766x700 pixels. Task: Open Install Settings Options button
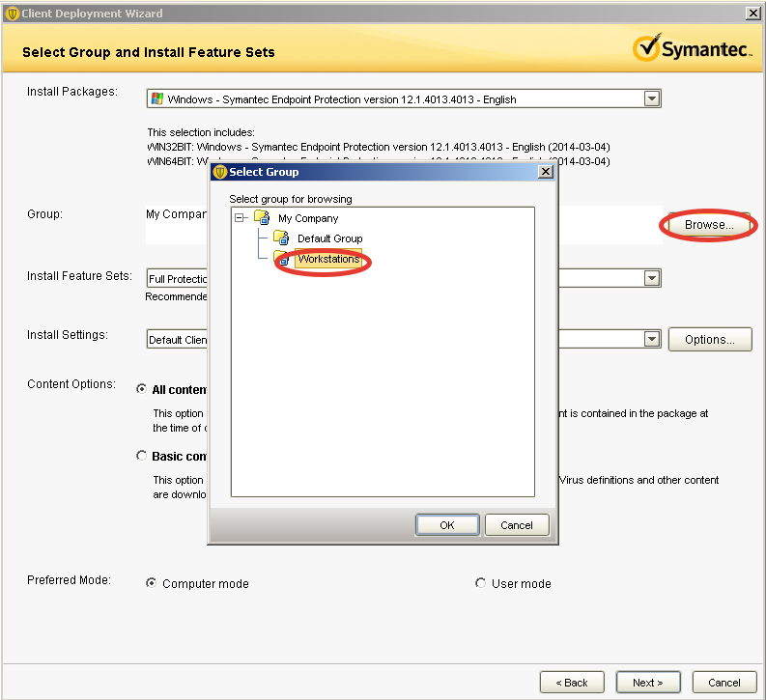(709, 339)
